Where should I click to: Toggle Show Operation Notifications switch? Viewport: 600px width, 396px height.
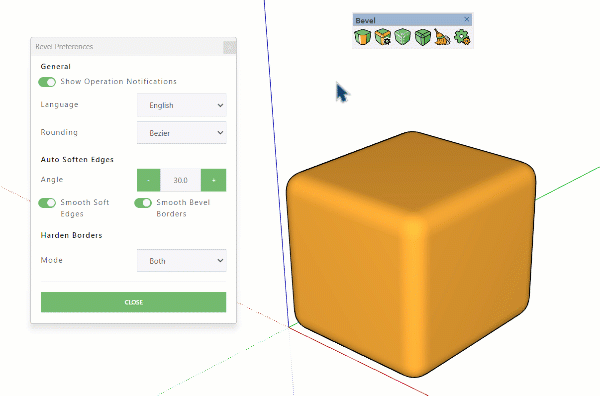[x=47, y=82]
